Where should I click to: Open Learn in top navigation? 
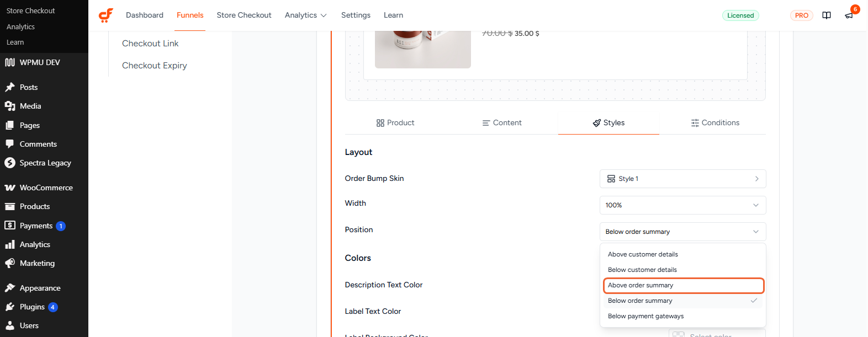coord(393,15)
